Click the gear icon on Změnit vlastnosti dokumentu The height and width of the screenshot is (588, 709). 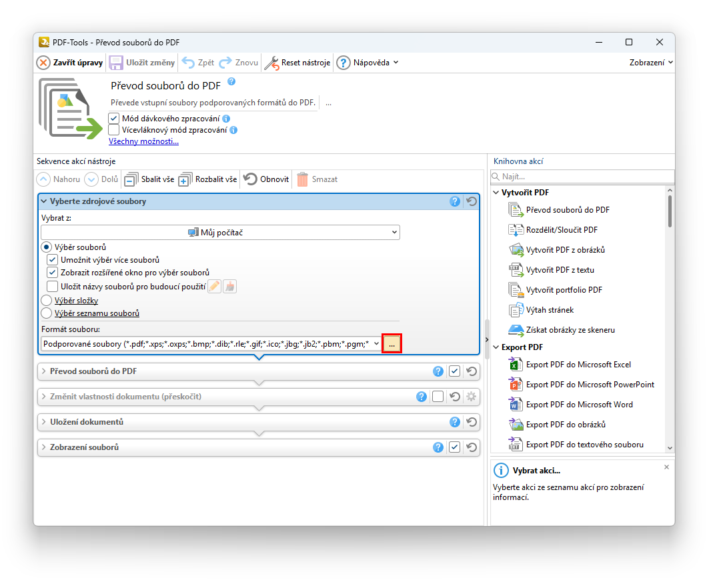[x=471, y=397]
